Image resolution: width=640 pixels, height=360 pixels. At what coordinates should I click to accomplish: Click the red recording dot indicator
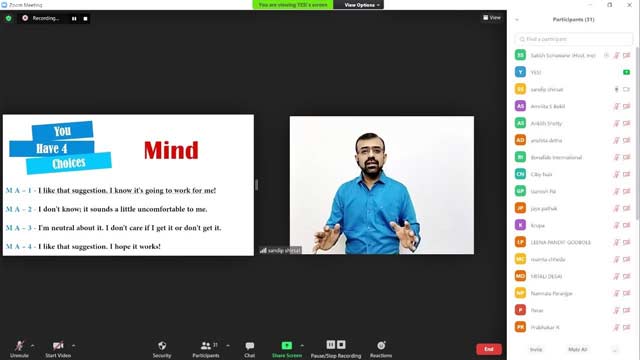point(25,18)
